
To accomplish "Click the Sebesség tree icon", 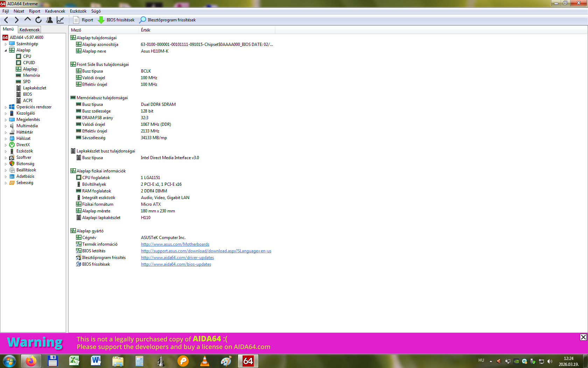I will [12, 183].
